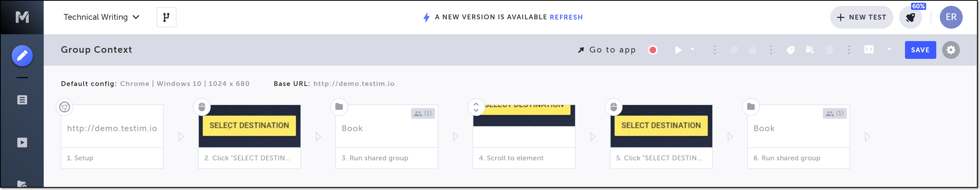The height and width of the screenshot is (190, 980).
Task: Expand the dropdown next to code icon
Action: click(x=889, y=49)
